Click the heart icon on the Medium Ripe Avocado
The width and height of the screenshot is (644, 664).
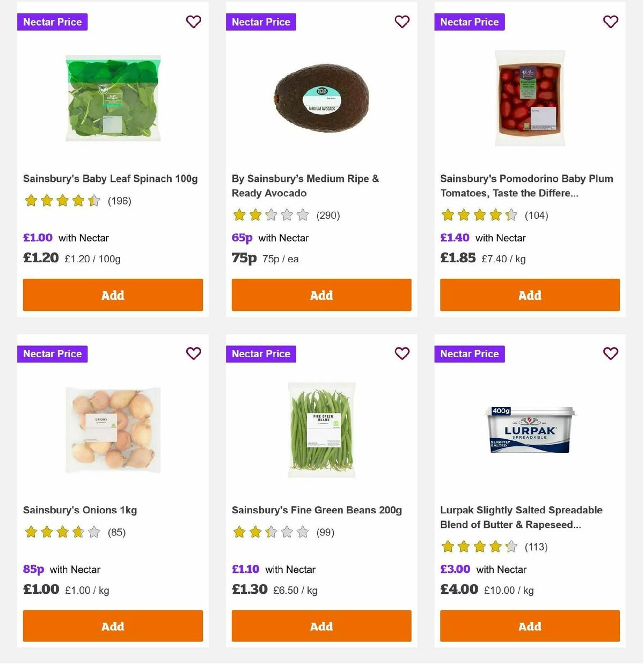coord(402,21)
